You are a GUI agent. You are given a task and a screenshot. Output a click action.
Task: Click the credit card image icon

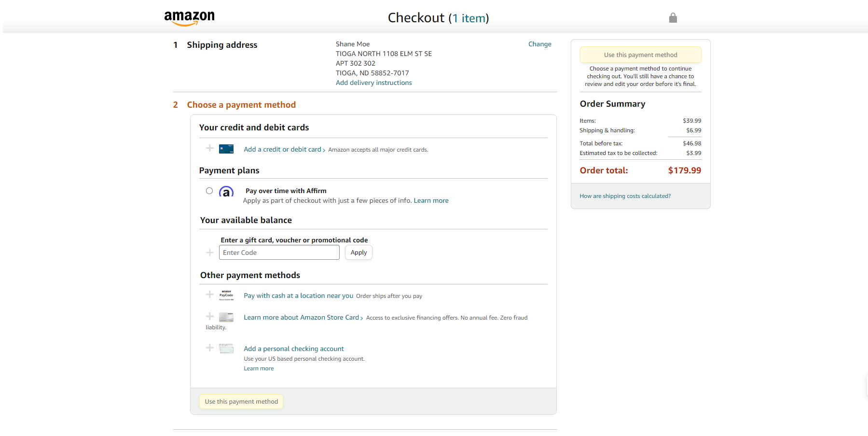[226, 149]
